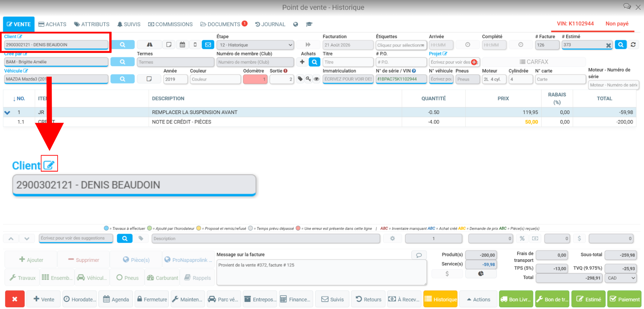
Task: Click the fast-forward icon next to Étape
Action: click(x=308, y=45)
